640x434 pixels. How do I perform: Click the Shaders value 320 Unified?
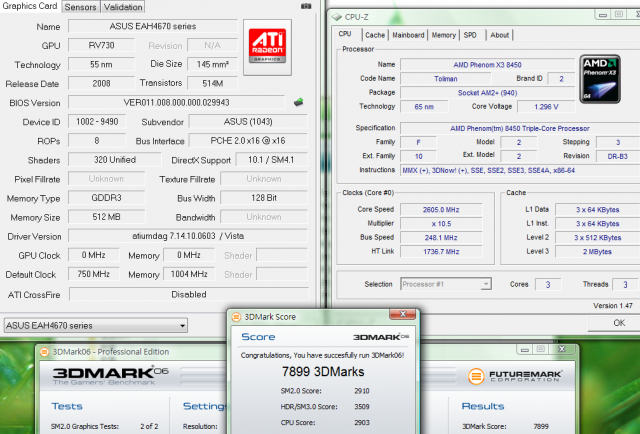tap(115, 160)
